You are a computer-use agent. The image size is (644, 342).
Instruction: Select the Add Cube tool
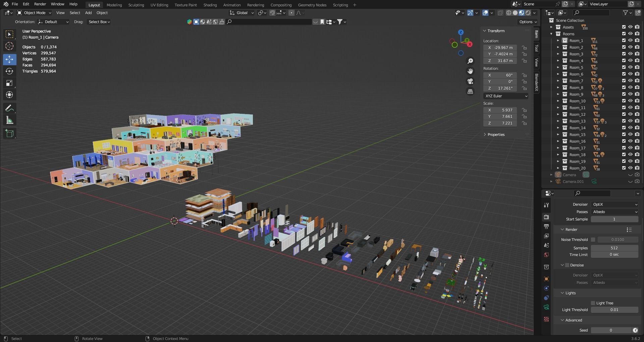tap(9, 133)
